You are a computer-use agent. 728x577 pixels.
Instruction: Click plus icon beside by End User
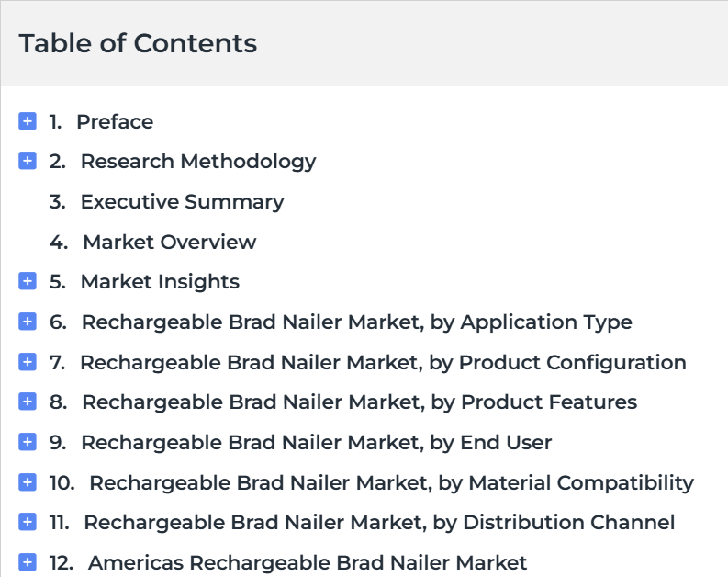point(28,442)
